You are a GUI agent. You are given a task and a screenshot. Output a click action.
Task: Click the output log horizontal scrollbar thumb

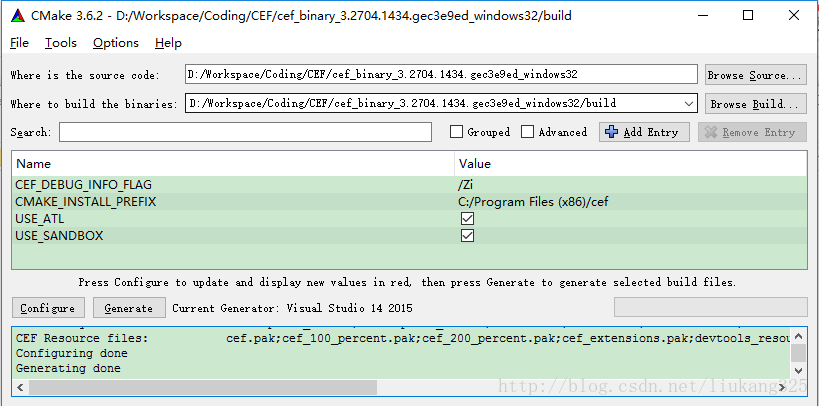click(203, 387)
